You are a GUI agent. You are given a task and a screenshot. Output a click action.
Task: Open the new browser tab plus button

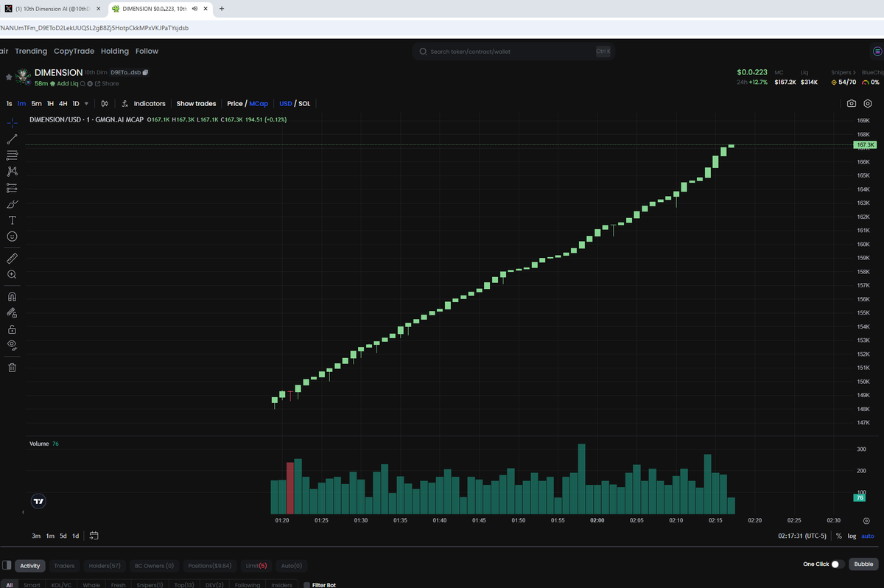pos(222,9)
